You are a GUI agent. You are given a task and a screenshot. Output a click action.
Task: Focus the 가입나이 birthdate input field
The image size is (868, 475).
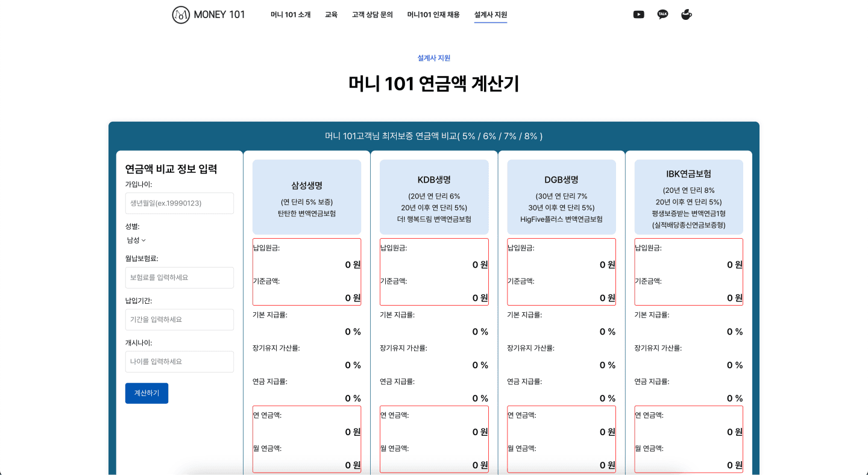[180, 203]
